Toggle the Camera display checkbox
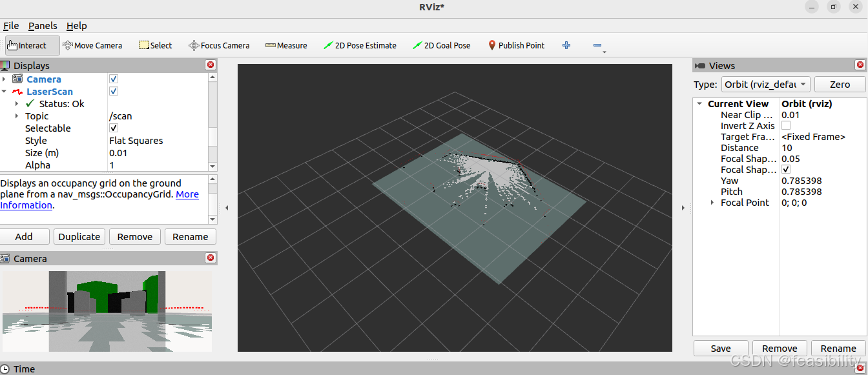Screen dimensions: 868x375 114,79
